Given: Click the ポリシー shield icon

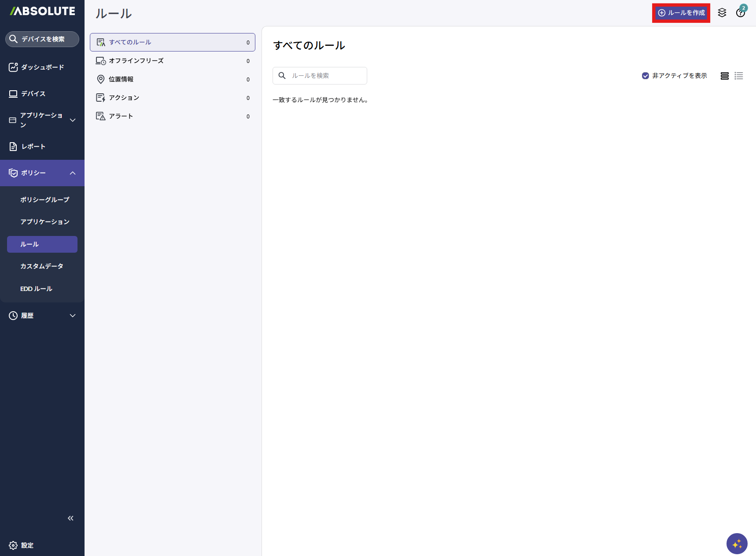Looking at the screenshot, I should [x=13, y=173].
